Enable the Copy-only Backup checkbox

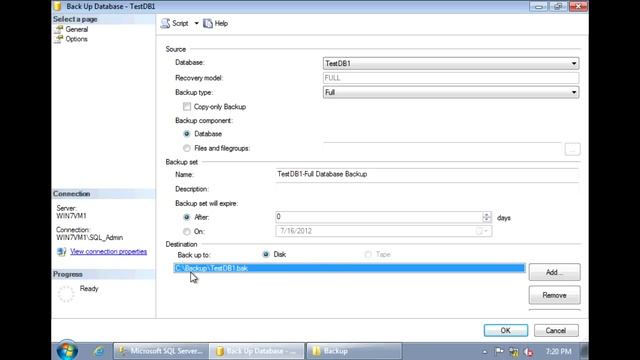pyautogui.click(x=187, y=107)
